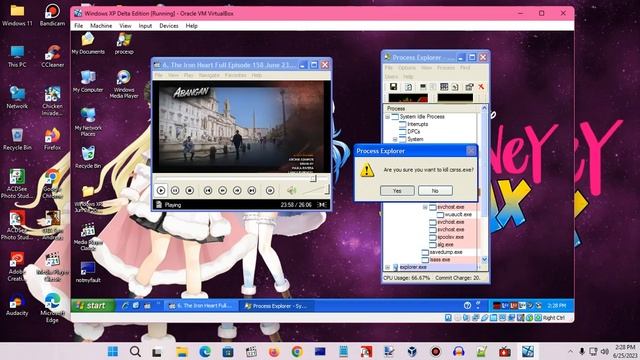Close the kill-process confirmation dialog
Image resolution: width=640 pixels, height=360 pixels.
pos(471,151)
